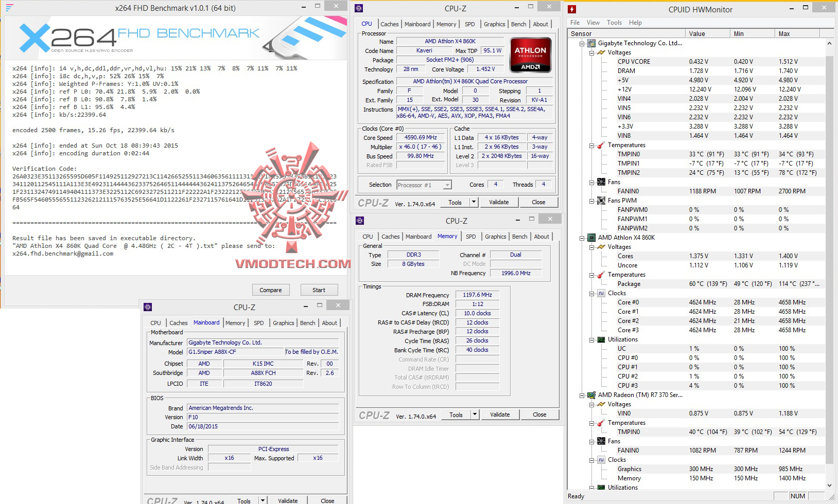Click the motherboard icon beside Gigabyte Technology Co. Ltd
Image resolution: width=838 pixels, height=504 pixels.
[591, 43]
